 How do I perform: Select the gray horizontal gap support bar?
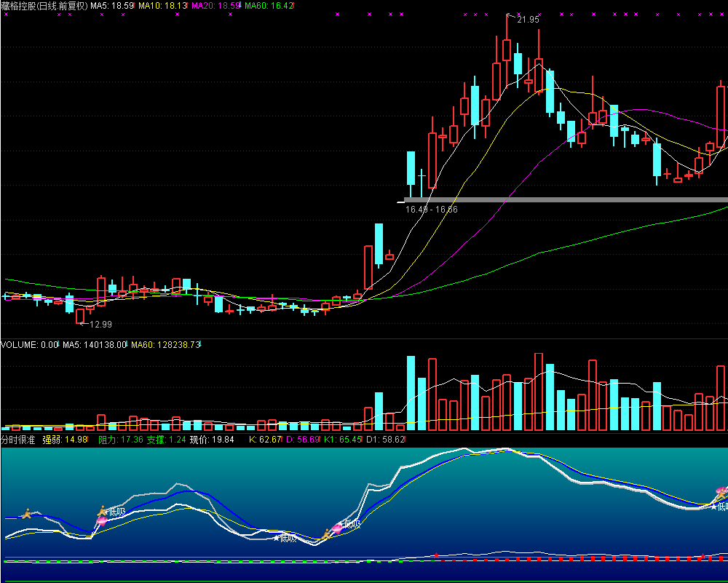point(566,200)
